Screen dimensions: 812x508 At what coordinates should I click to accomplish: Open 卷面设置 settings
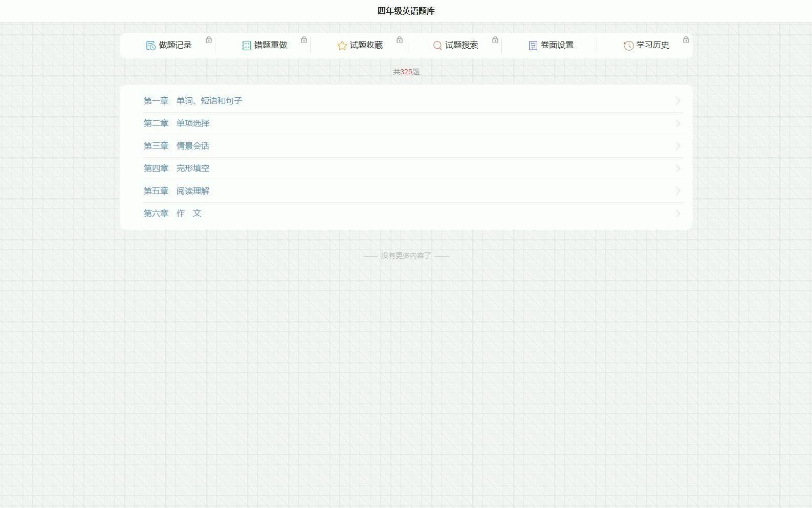(551, 45)
